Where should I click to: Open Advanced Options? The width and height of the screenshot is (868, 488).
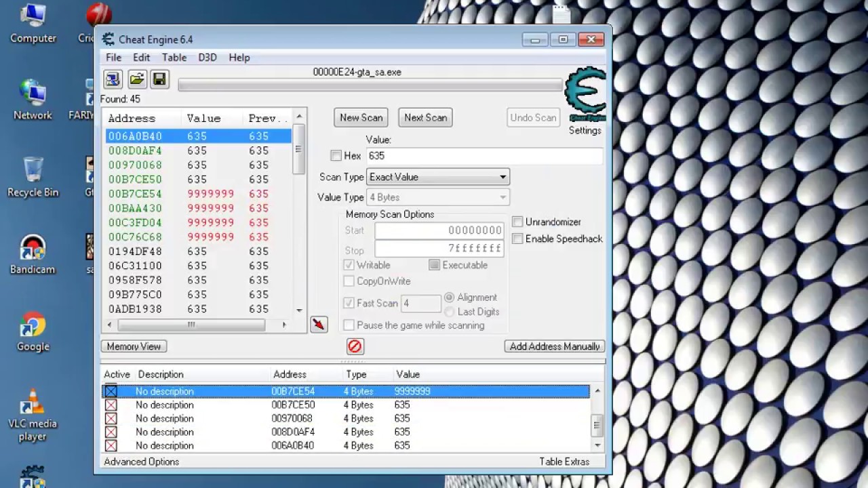pos(141,462)
